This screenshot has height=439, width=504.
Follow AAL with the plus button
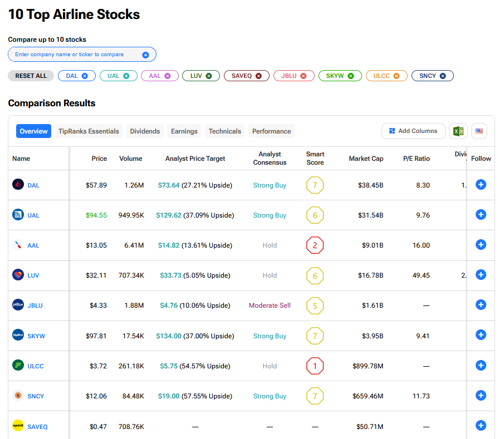pos(481,245)
